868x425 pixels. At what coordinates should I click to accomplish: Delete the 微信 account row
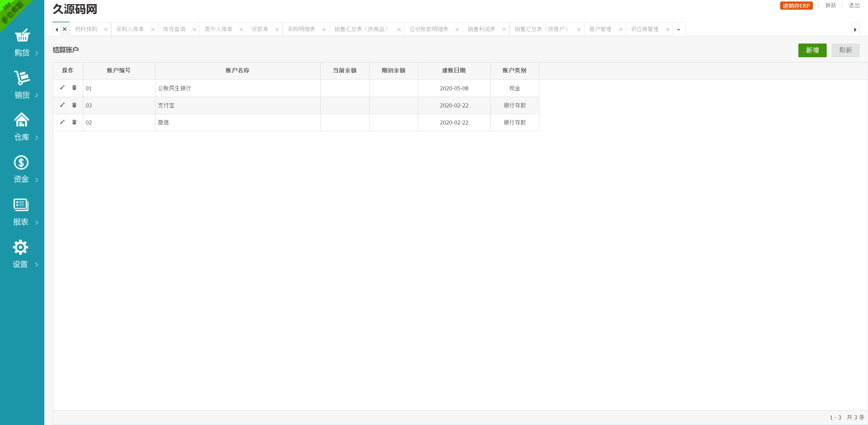click(x=74, y=122)
